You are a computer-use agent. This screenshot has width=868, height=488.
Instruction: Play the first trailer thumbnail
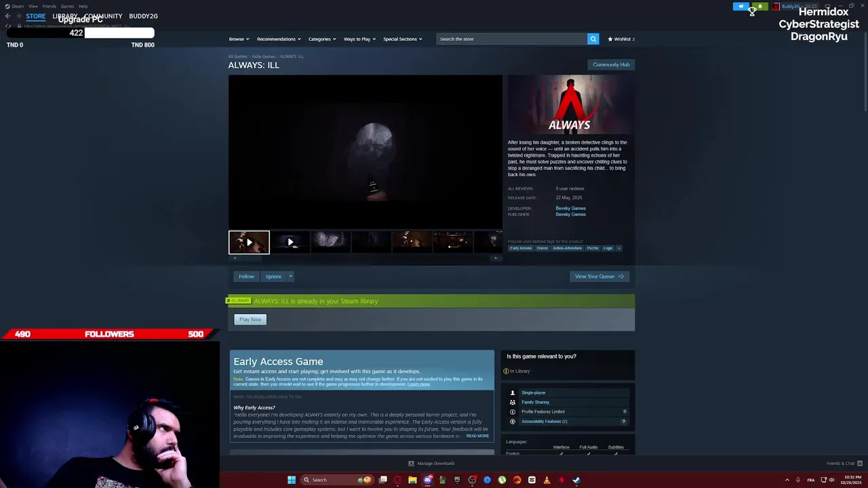[x=249, y=242]
